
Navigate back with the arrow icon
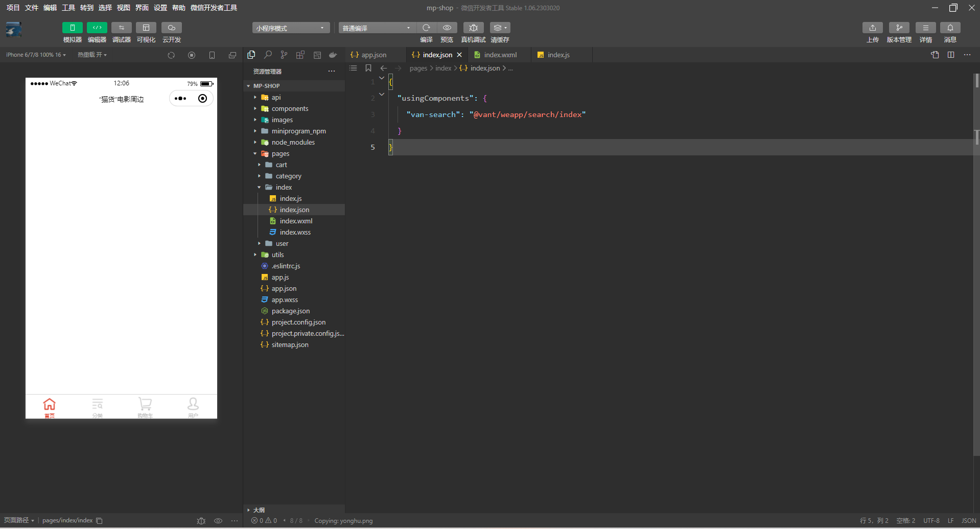pyautogui.click(x=383, y=68)
